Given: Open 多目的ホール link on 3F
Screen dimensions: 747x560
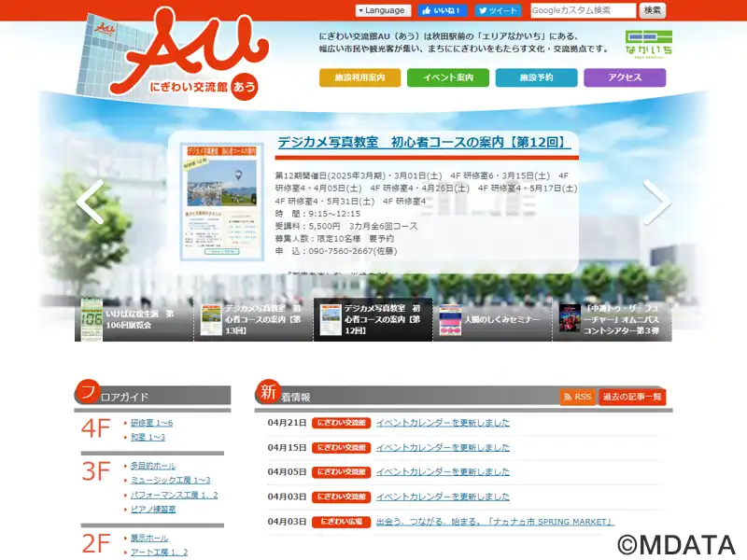Looking at the screenshot, I should (153, 466).
